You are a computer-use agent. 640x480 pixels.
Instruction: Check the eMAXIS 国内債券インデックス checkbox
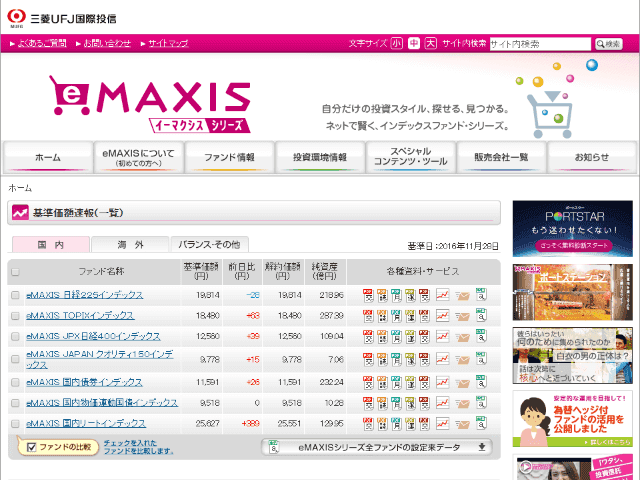click(15, 383)
